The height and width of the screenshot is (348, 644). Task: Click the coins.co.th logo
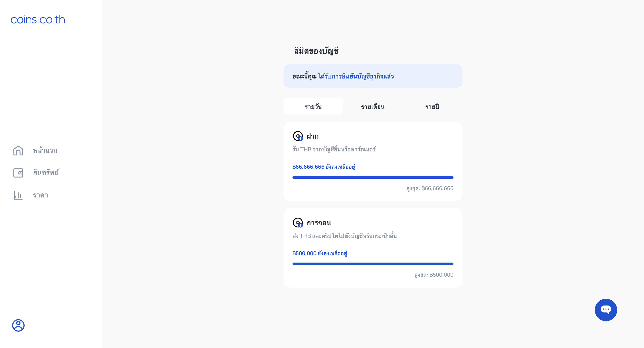tap(38, 19)
